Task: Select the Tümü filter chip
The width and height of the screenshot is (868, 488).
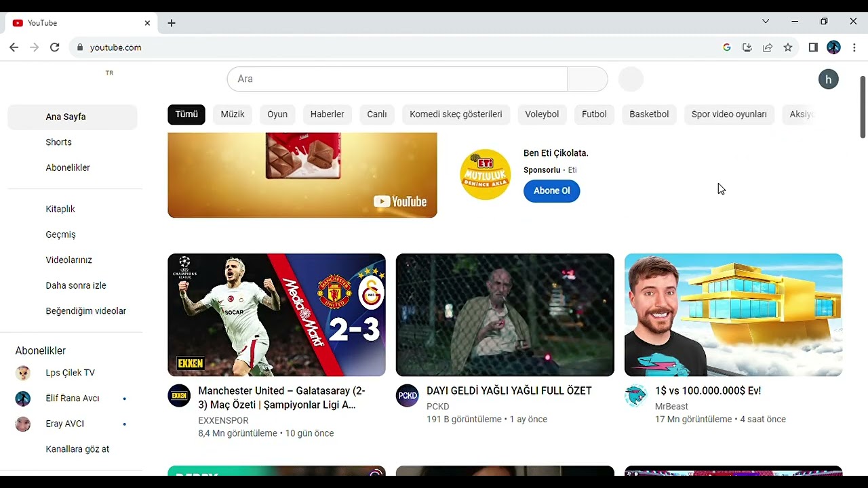Action: coord(186,115)
